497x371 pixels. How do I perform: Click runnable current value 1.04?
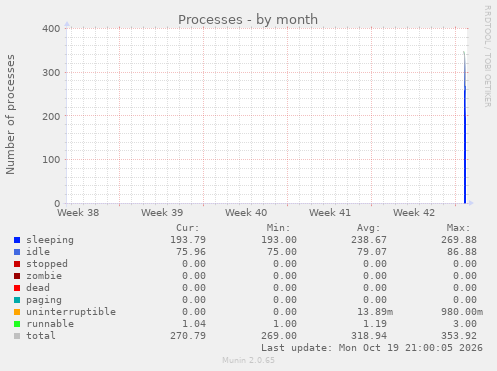click(x=194, y=324)
